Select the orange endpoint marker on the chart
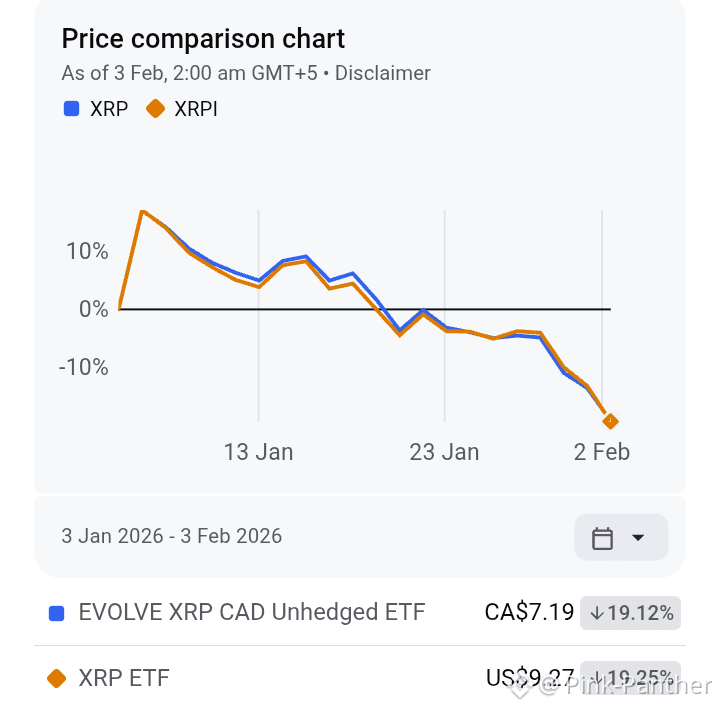This screenshot has height=710, width=720. 610,421
